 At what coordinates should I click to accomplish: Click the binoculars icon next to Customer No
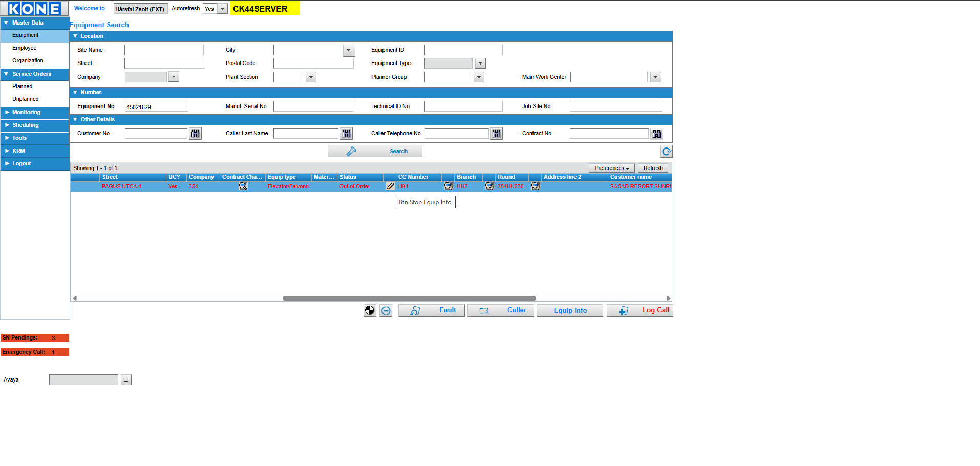(195, 134)
